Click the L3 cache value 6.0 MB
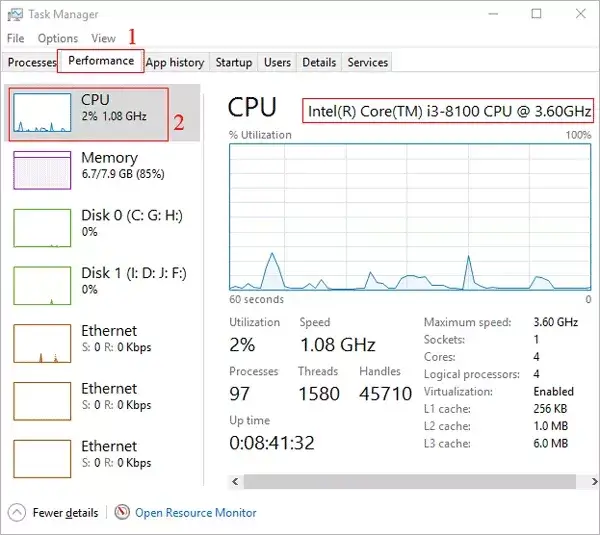This screenshot has width=600, height=535. coord(551,444)
